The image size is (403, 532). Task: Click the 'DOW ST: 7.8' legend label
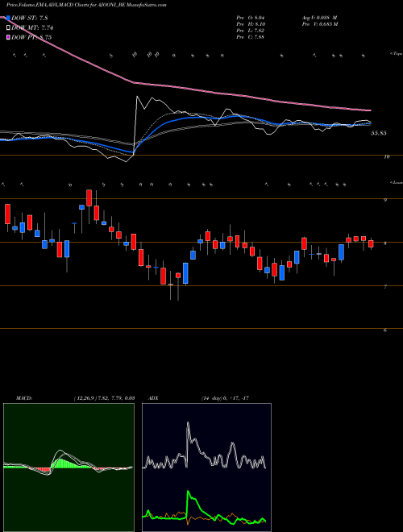tap(31, 18)
